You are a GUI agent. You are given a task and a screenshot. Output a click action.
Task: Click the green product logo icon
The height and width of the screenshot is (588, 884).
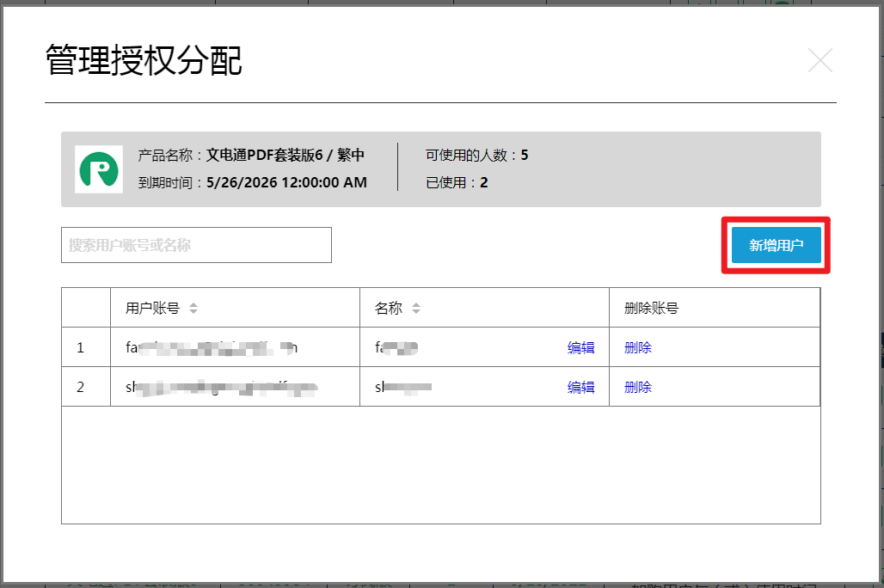point(99,169)
